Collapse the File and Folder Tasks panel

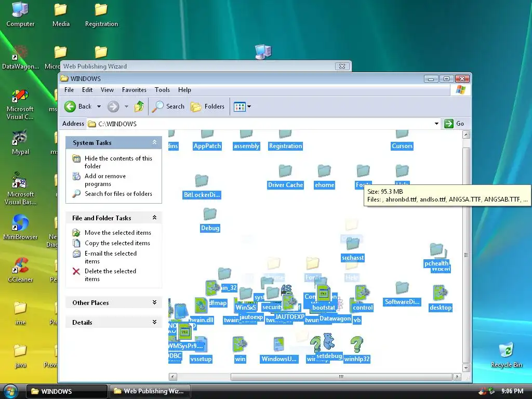click(154, 218)
